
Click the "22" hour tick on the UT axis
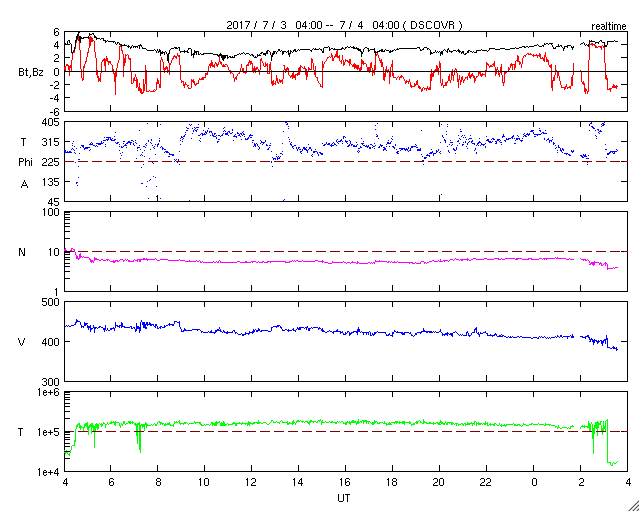(486, 484)
